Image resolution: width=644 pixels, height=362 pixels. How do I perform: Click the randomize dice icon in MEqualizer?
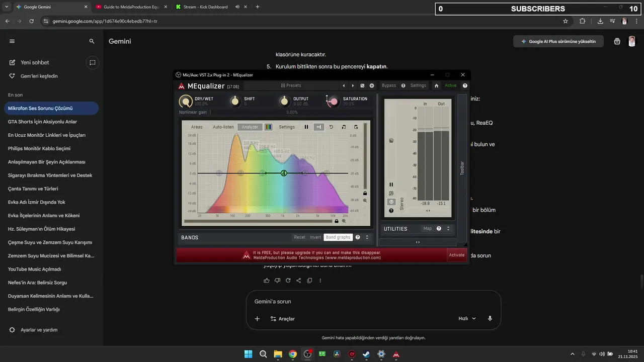click(362, 85)
